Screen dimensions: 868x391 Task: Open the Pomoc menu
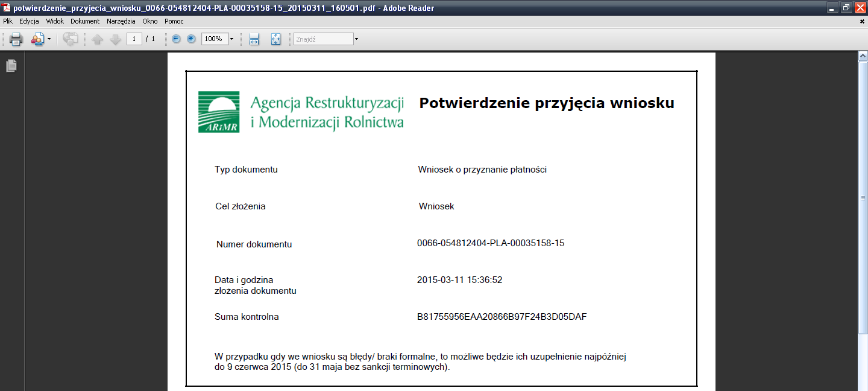[174, 21]
